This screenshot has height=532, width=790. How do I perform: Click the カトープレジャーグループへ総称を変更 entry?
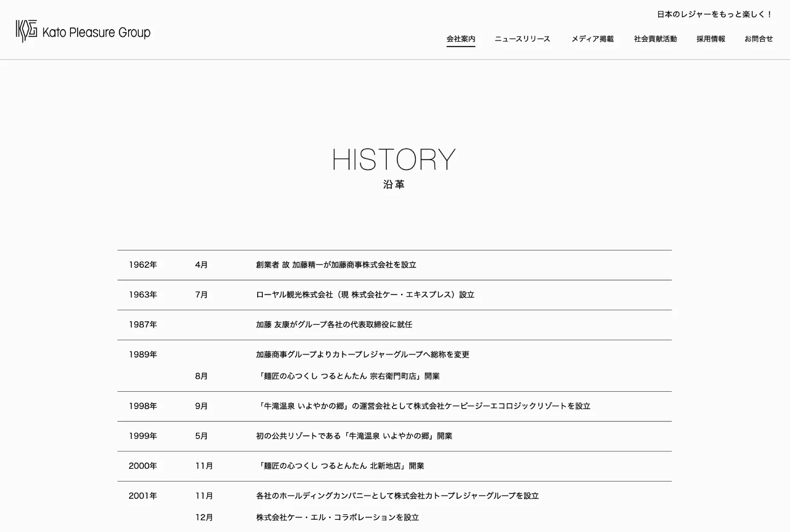(362, 354)
